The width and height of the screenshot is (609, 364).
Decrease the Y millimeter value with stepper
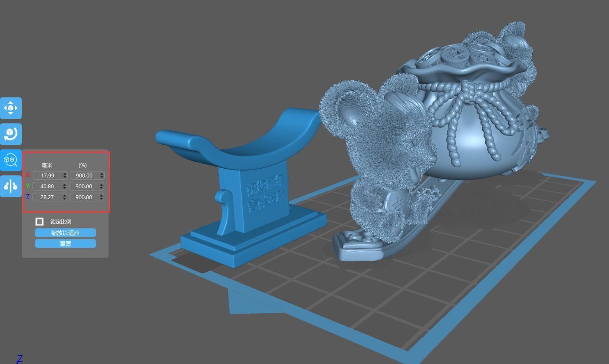[x=64, y=188]
